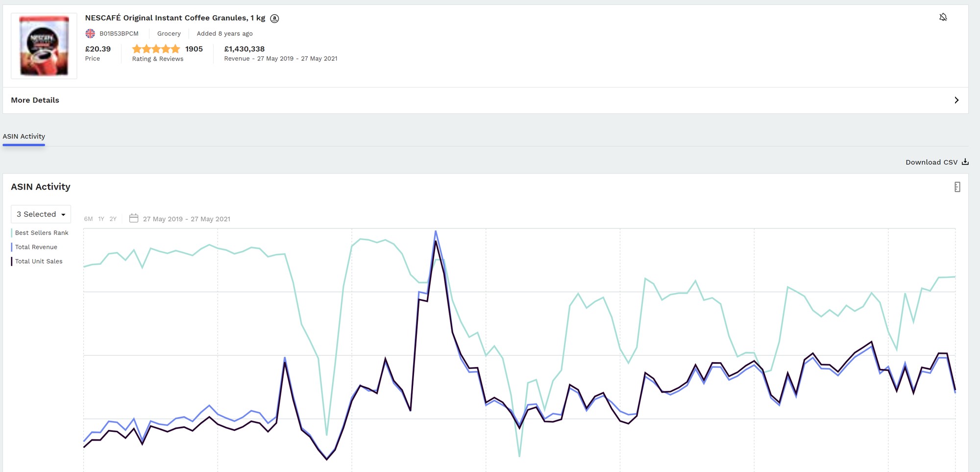Expand More Details with the chevron arrow
Screen dimensions: 980x472
(956, 100)
